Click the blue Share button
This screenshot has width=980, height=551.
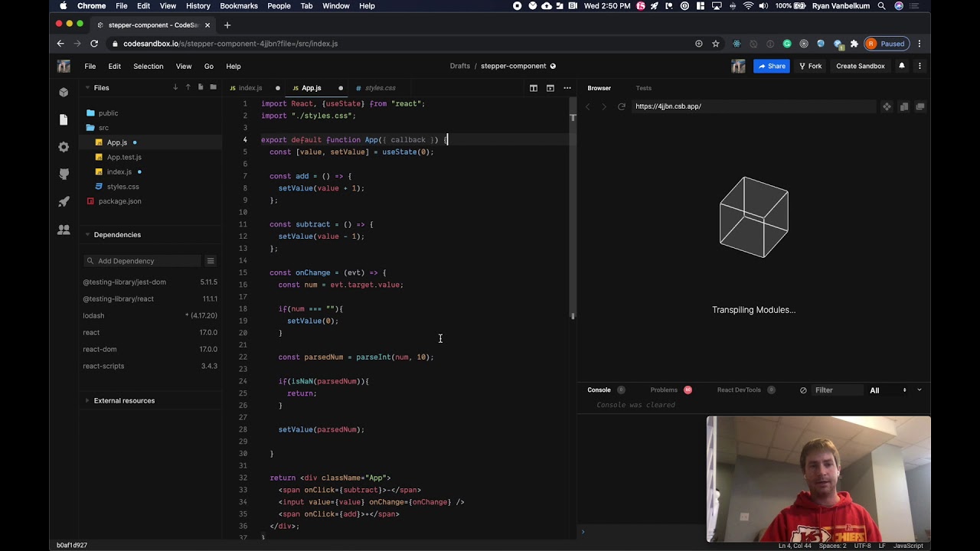coord(771,66)
